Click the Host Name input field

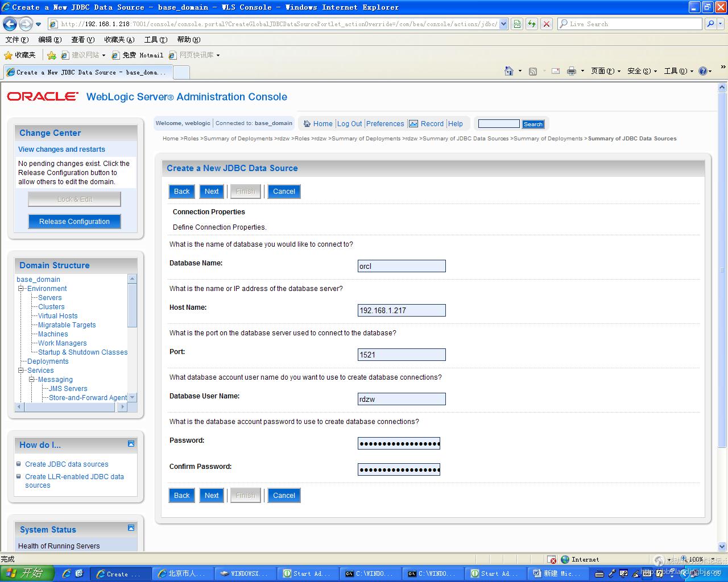coord(401,310)
